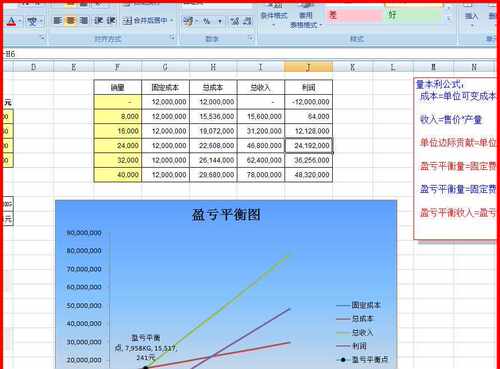Select column M header
Screen dimensions: 500x369
click(x=433, y=67)
